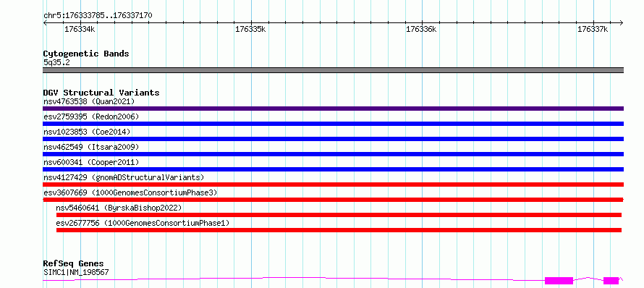Click the blue nsv462549 Itsara2009 bar

[x=333, y=154]
